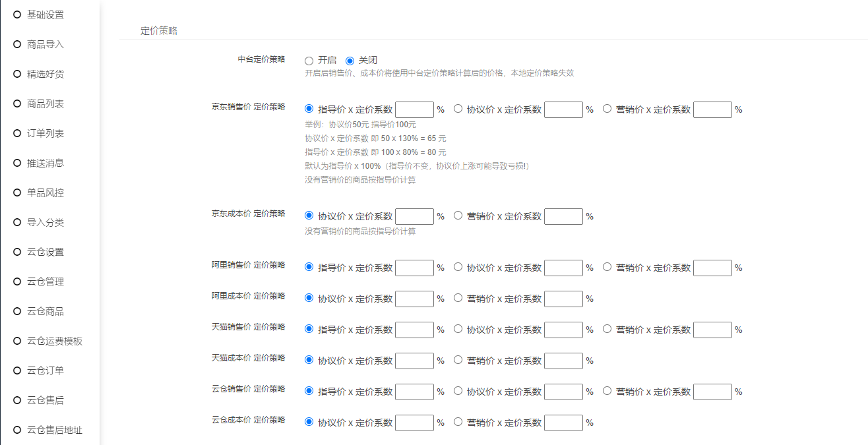Focus 阿里销售价 协议价 coefficient field
Viewport: 868px width, 445px height.
point(563,268)
